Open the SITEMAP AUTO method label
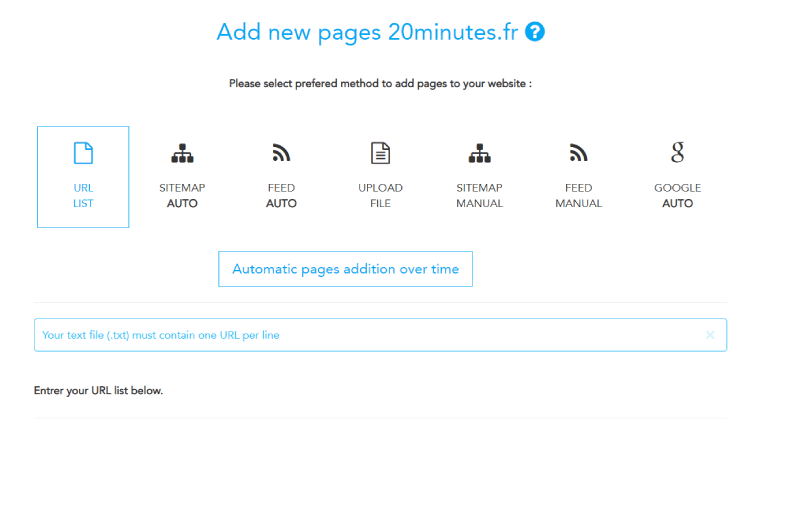The image size is (800, 530). 182,195
